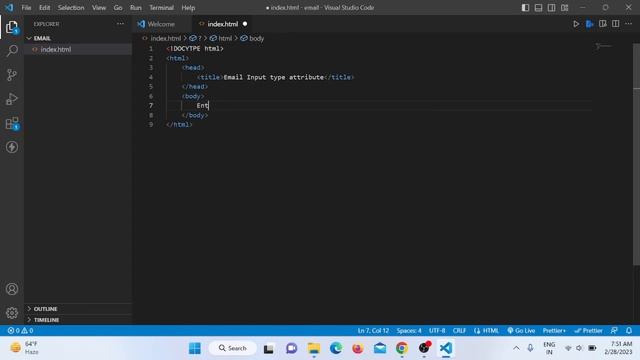Image resolution: width=640 pixels, height=360 pixels.
Task: Show hidden system tray icons chevron
Action: (516, 348)
